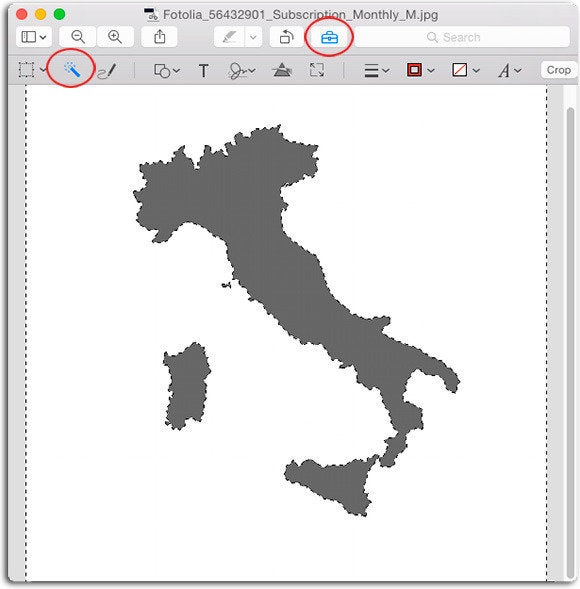Toggle the Markup Toolbar toolbox button
Screen dimensions: 580x589
click(329, 37)
